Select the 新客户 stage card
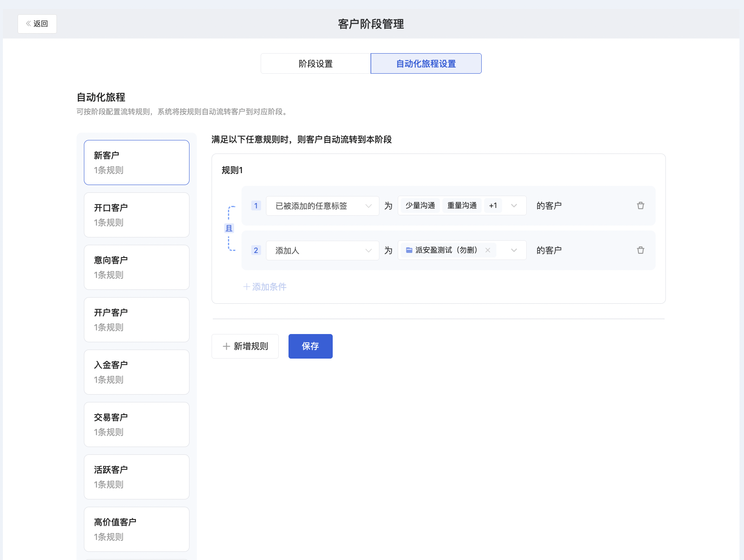 pyautogui.click(x=137, y=163)
